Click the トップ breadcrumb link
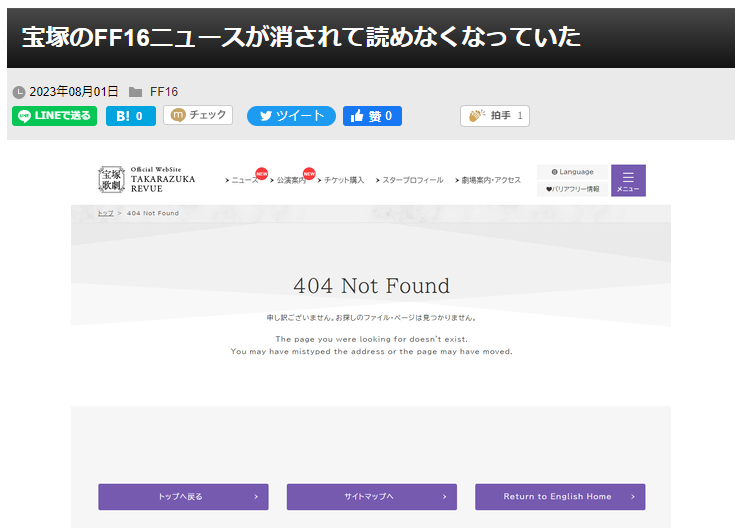 click(x=105, y=213)
